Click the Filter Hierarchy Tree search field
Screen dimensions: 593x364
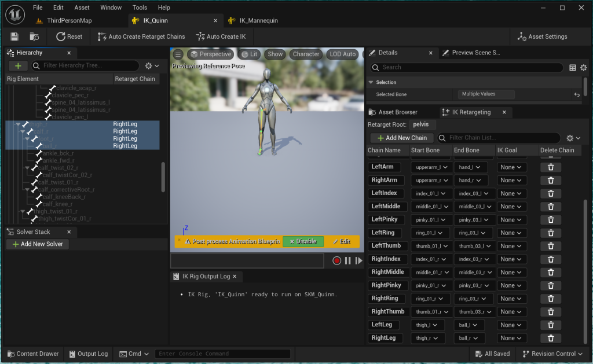coord(85,66)
